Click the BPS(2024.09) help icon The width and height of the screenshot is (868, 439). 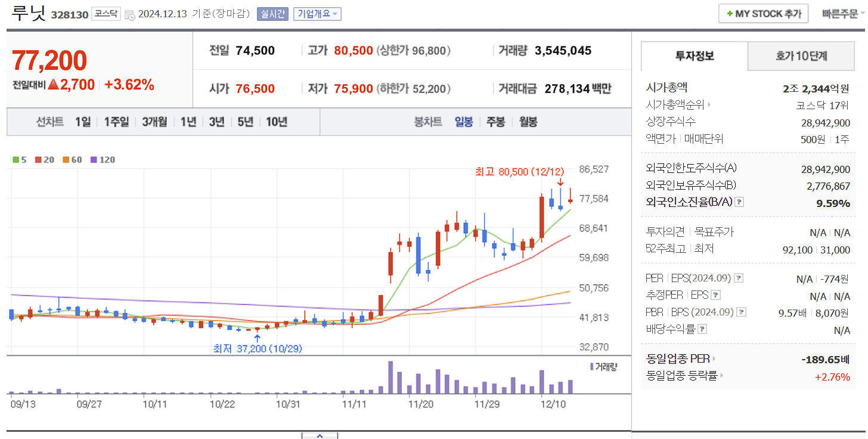740,313
